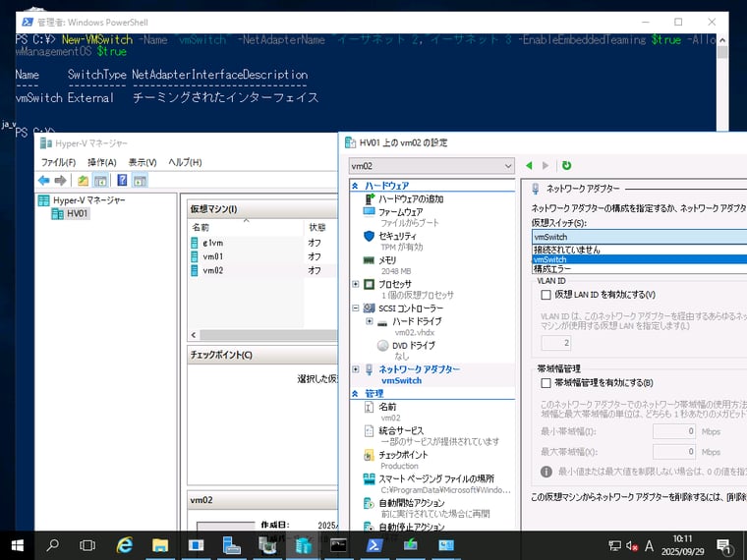Screen dimensions: 747x560
Task: Switch to PowerShell via taskbar icon
Action: [374, 545]
